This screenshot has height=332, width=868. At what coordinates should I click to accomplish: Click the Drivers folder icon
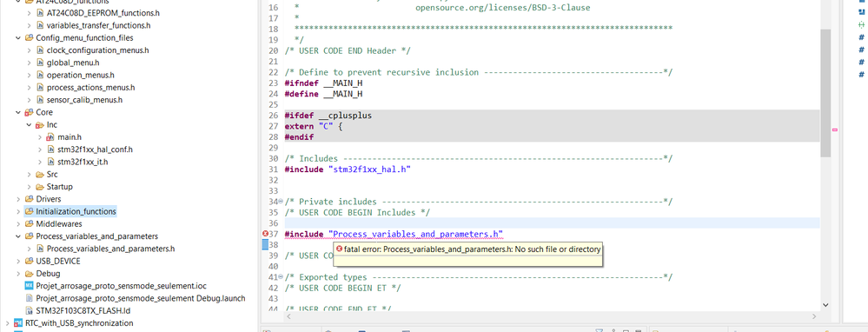[x=30, y=199]
